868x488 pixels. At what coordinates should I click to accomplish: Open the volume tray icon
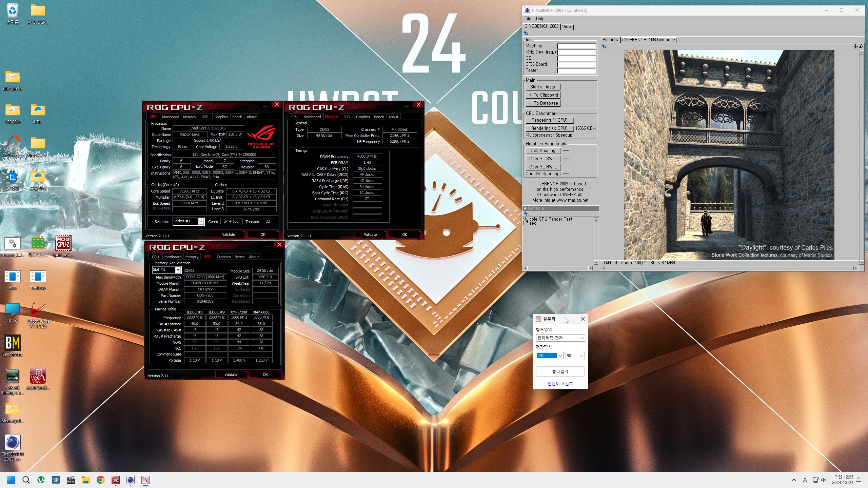point(823,480)
